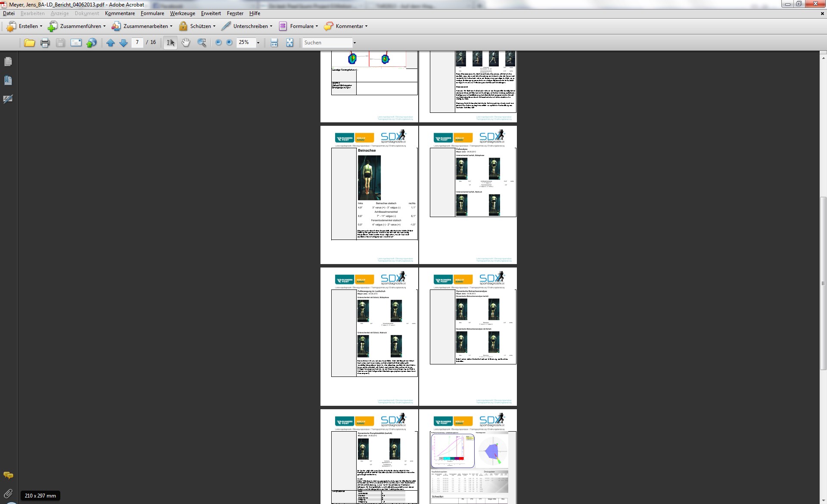Click the Erstellen sun-document icon
The image size is (827, 504).
click(x=11, y=26)
